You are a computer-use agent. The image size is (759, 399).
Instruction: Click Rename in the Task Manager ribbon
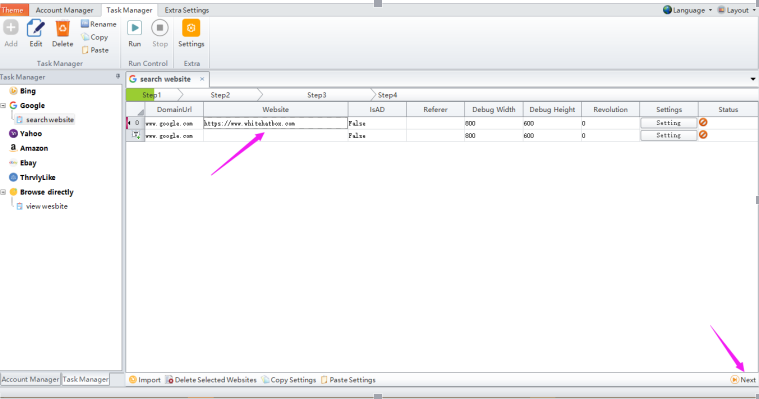[99, 24]
